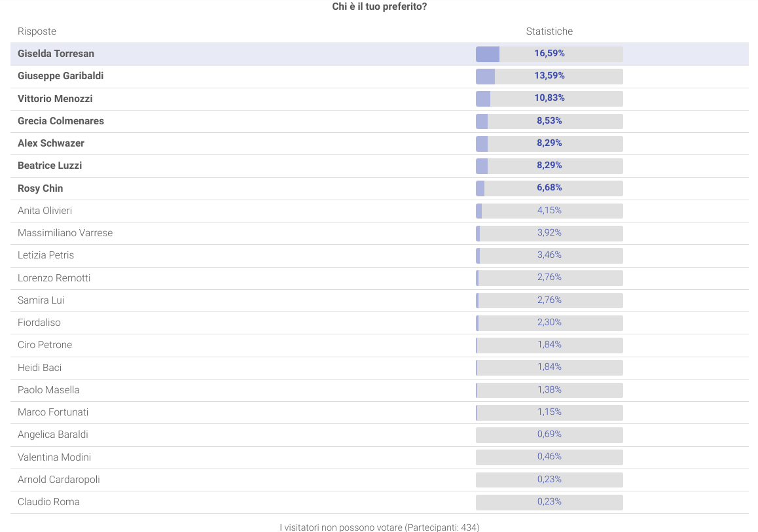Viewport: 758px width, 532px height.
Task: Click the Risposte column header
Action: click(x=37, y=31)
